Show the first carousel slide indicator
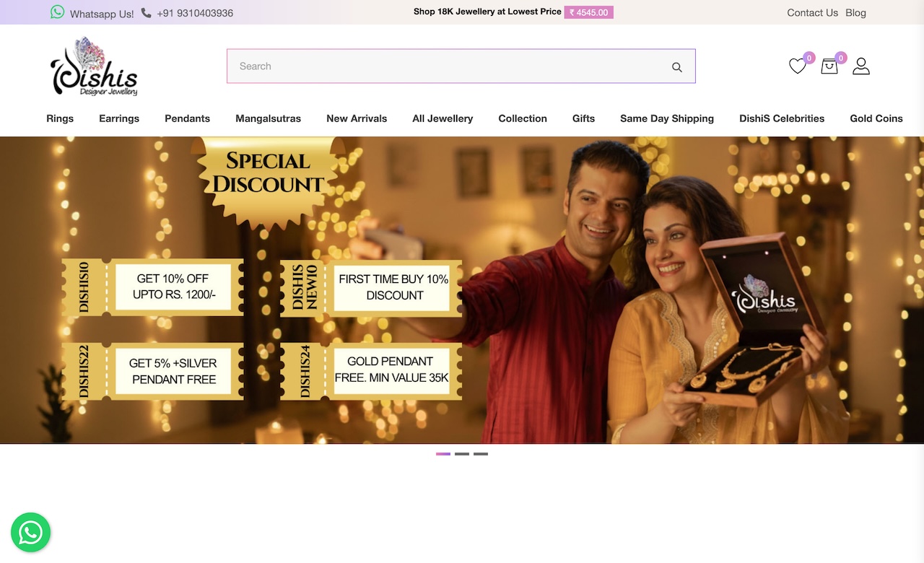Image resolution: width=924 pixels, height=563 pixels. [443, 454]
